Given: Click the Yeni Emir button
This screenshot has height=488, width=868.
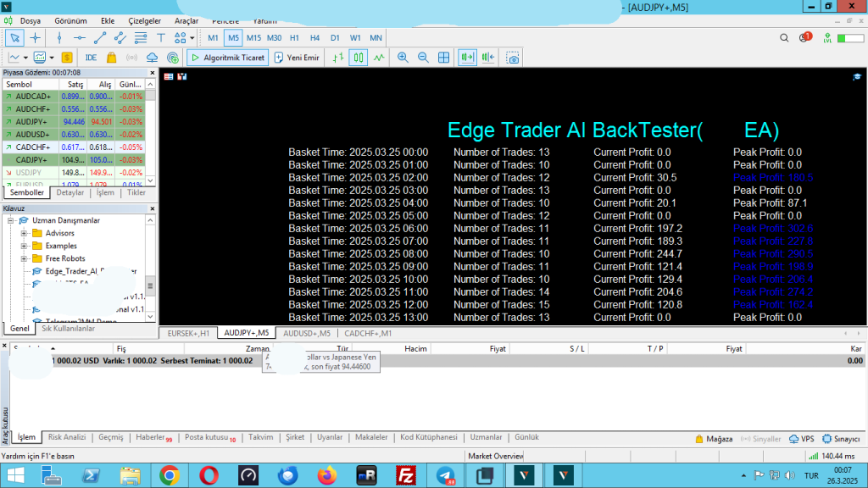Looking at the screenshot, I should (x=298, y=58).
